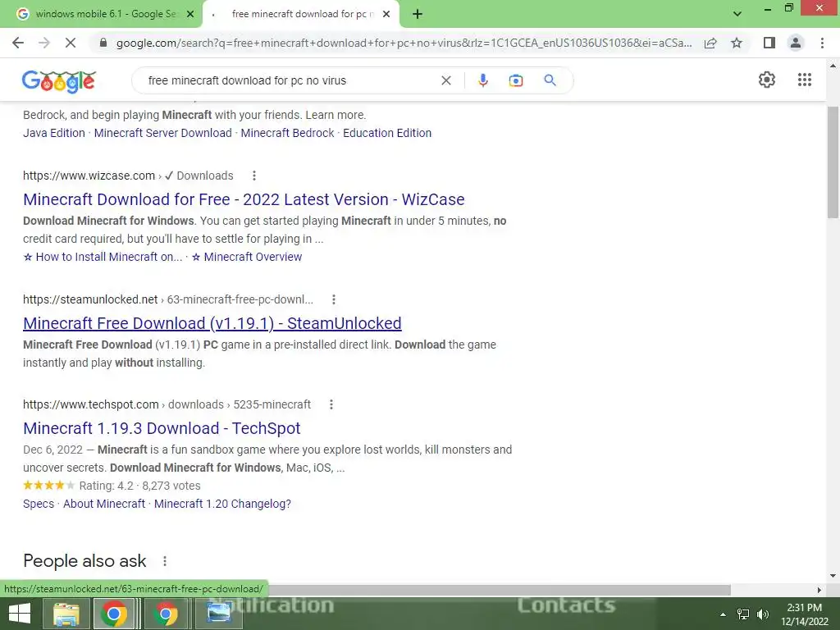Open Education Edition sitelink

[387, 133]
